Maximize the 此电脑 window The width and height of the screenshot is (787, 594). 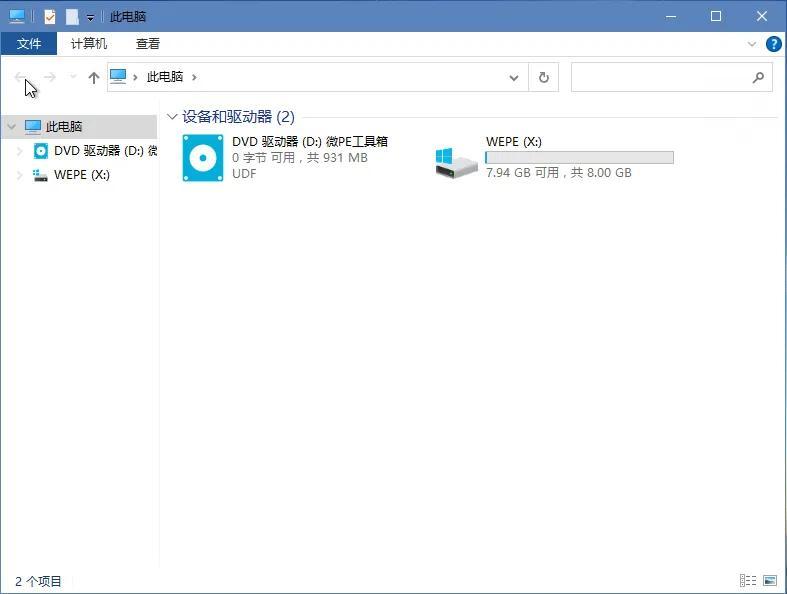coord(716,17)
